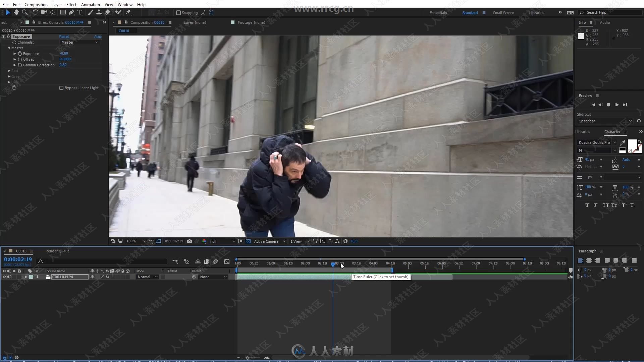Open the Kozuka Gothic Pro font dropdown
This screenshot has height=362, width=644.
tap(597, 142)
